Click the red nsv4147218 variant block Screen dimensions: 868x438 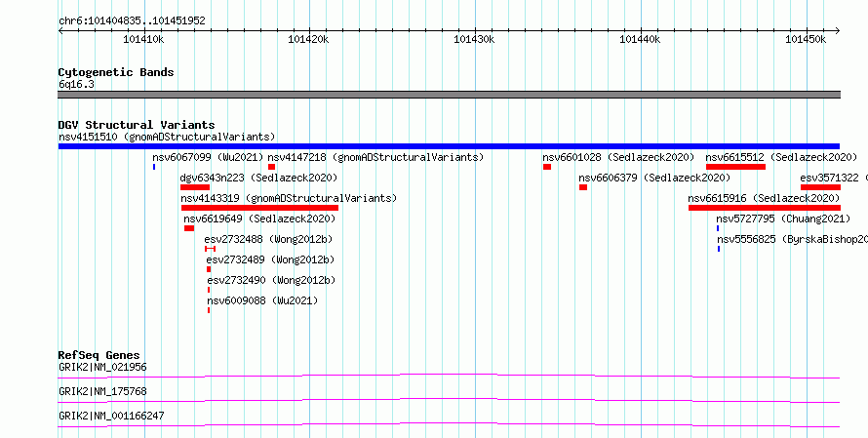pos(271,167)
